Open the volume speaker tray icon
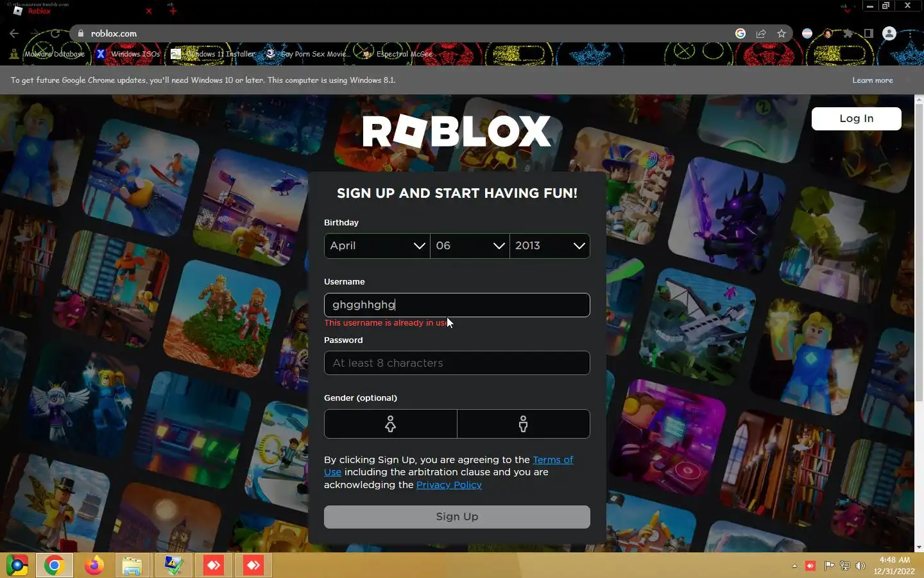 click(x=860, y=566)
